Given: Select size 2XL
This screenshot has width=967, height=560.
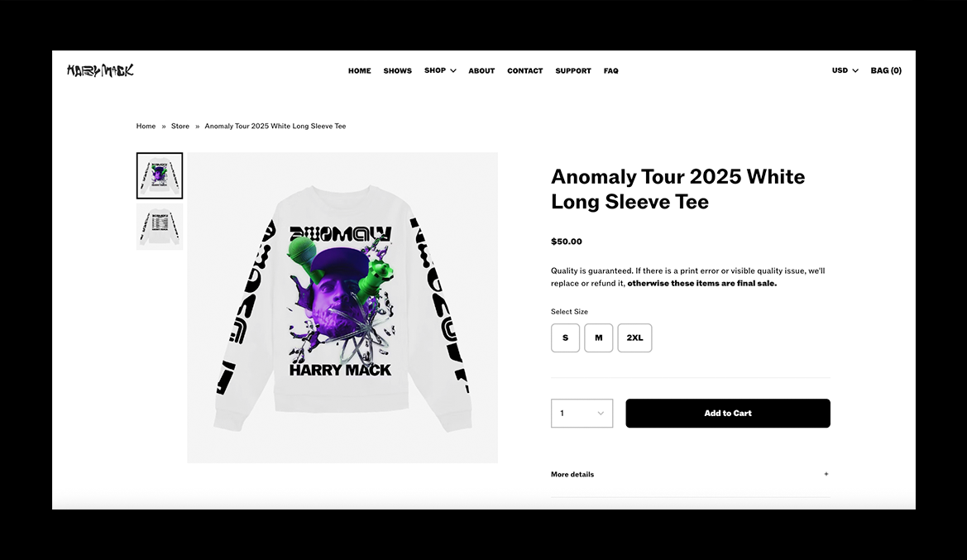Looking at the screenshot, I should (x=634, y=338).
